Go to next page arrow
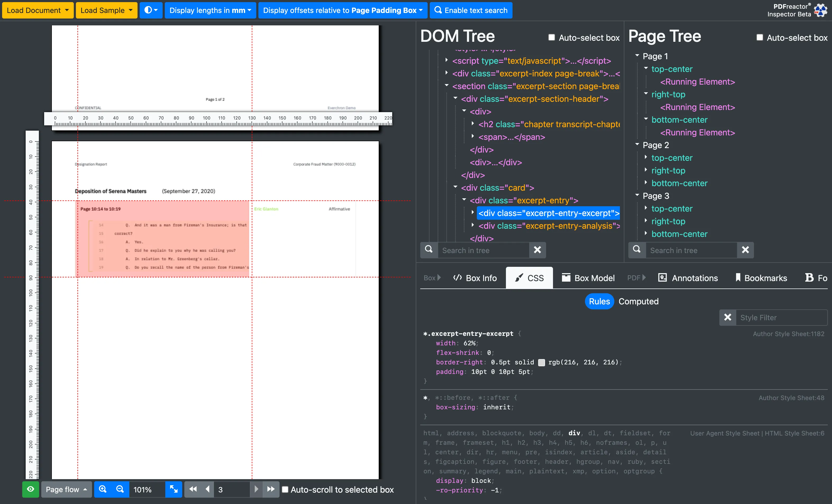This screenshot has height=504, width=832. pyautogui.click(x=256, y=489)
